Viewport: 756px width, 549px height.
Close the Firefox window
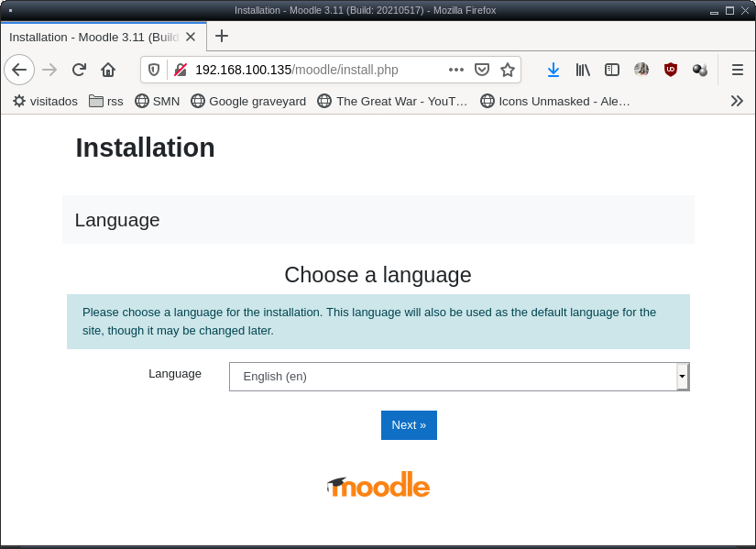pos(745,11)
